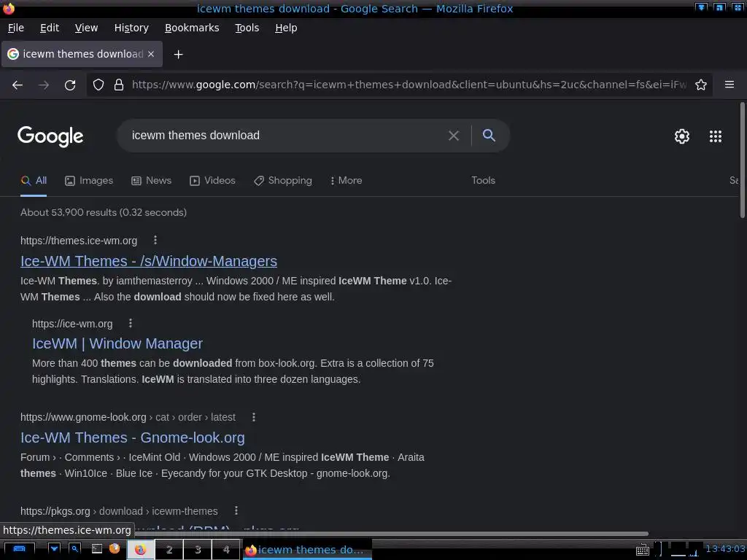Launch the web browser taskbar icon
747x560 pixels.
coord(115,548)
